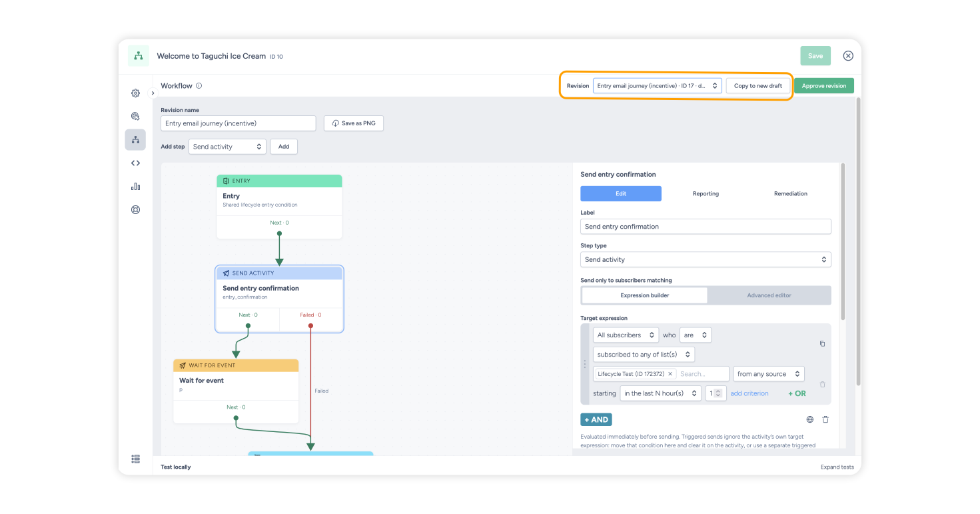The height and width of the screenshot is (514, 980).
Task: Select the Edit tab
Action: pyautogui.click(x=621, y=193)
